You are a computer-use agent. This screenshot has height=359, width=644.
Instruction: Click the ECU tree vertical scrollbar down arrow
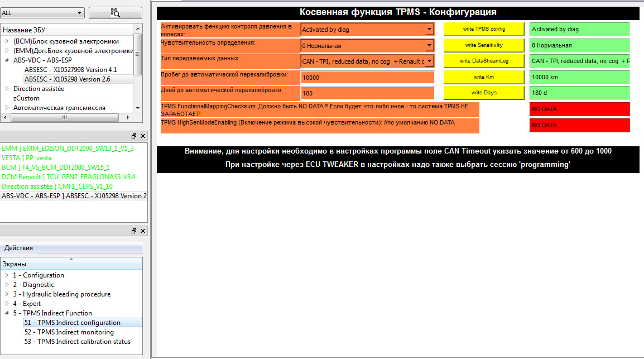pos(139,108)
